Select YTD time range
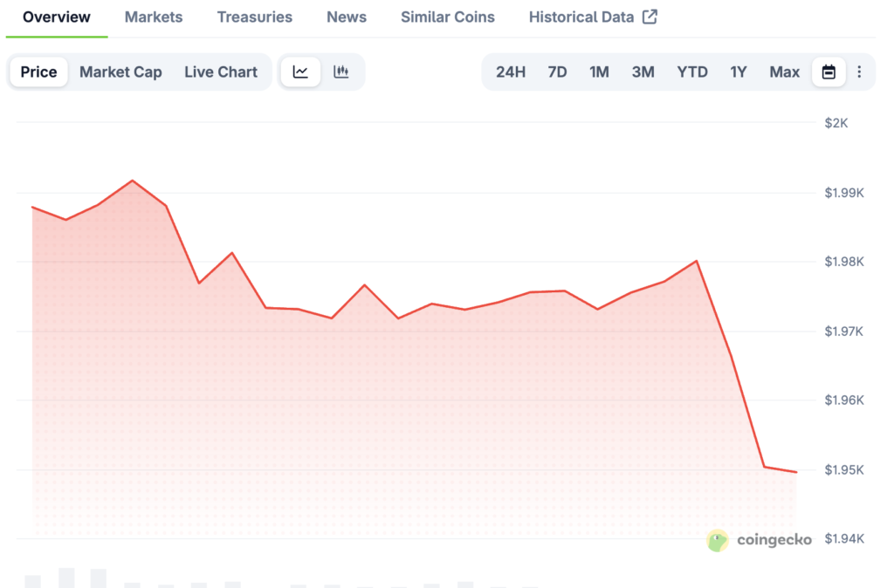Viewport: 894px width, 588px height. [x=692, y=72]
